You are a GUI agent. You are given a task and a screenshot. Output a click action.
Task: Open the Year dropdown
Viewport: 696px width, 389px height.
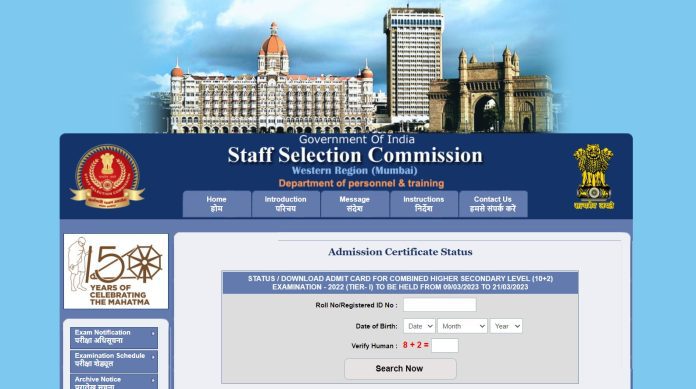(x=506, y=326)
